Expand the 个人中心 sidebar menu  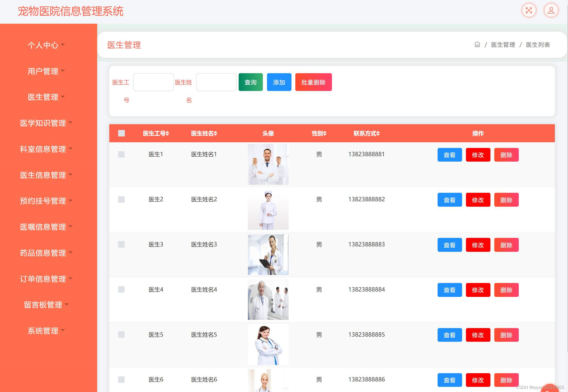(x=46, y=45)
